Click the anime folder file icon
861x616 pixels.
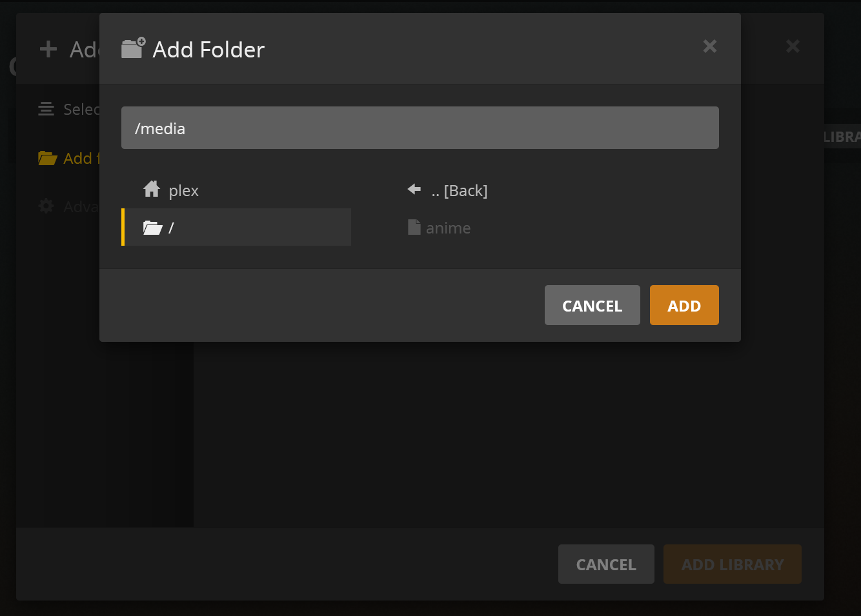point(414,227)
